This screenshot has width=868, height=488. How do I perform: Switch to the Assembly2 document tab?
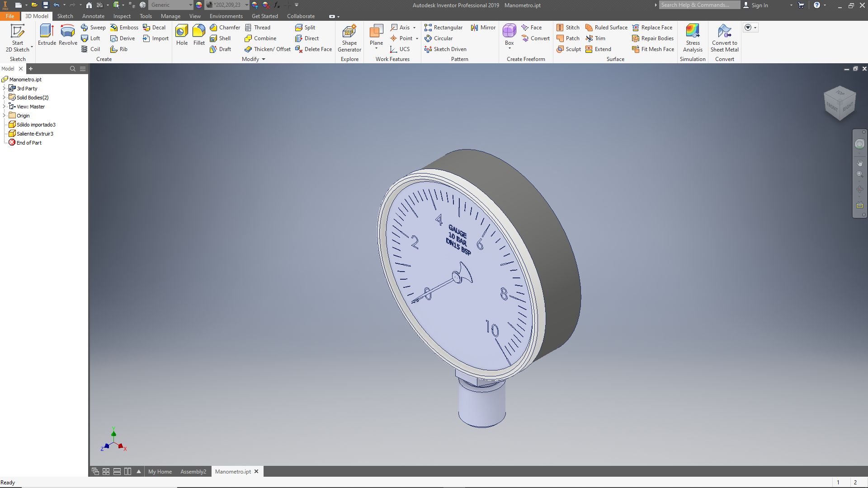tap(193, 471)
